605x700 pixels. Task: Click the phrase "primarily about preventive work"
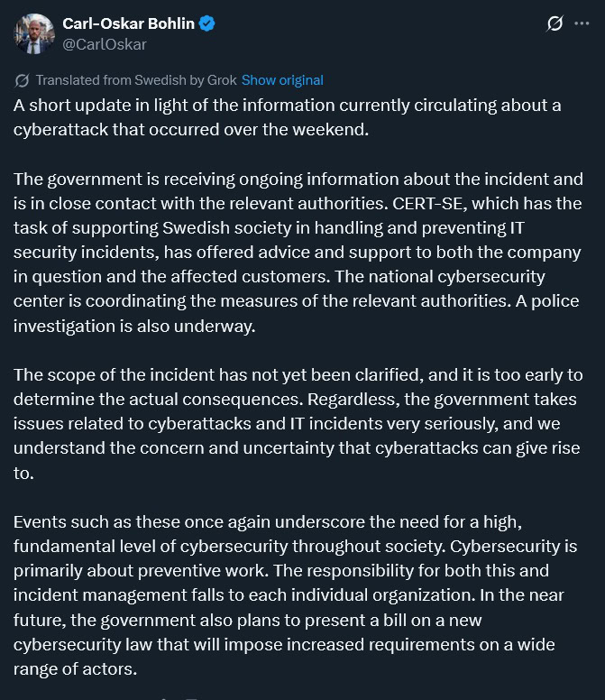[128, 570]
